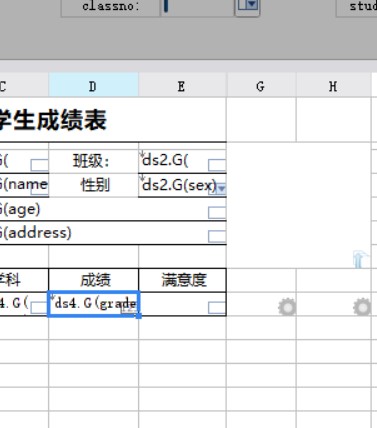Click the widget icon in the G(address) row
Screen dimensions: 377x428
(217, 237)
